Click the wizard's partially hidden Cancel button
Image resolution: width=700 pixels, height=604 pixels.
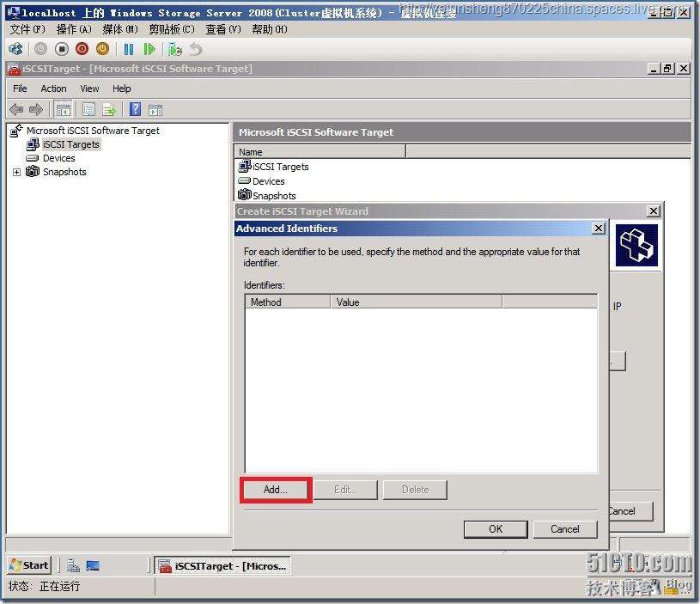click(x=631, y=511)
